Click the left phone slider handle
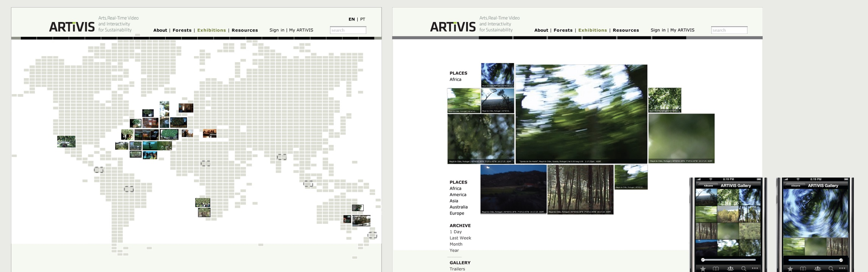Image resolution: width=868 pixels, height=272 pixels. pos(703,260)
